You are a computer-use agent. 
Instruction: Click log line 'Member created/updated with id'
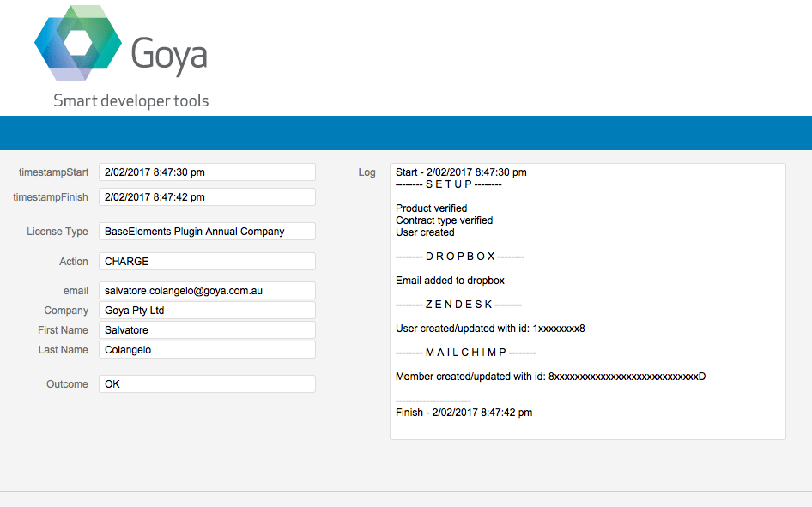click(550, 377)
